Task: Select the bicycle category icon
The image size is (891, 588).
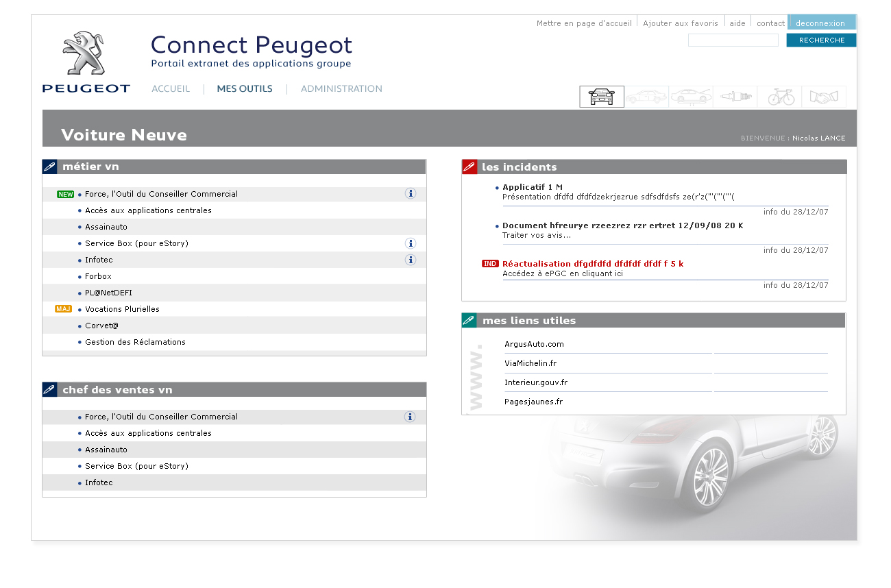Action: click(780, 97)
